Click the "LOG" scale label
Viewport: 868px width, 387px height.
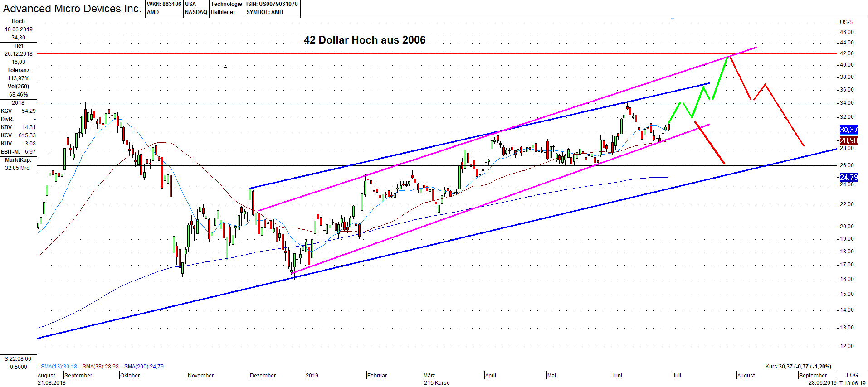pos(853,375)
